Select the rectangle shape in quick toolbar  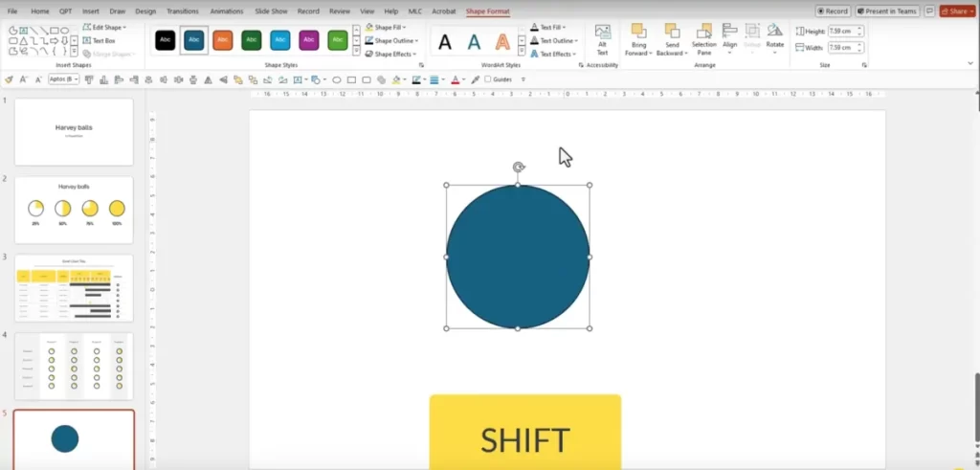coord(351,79)
